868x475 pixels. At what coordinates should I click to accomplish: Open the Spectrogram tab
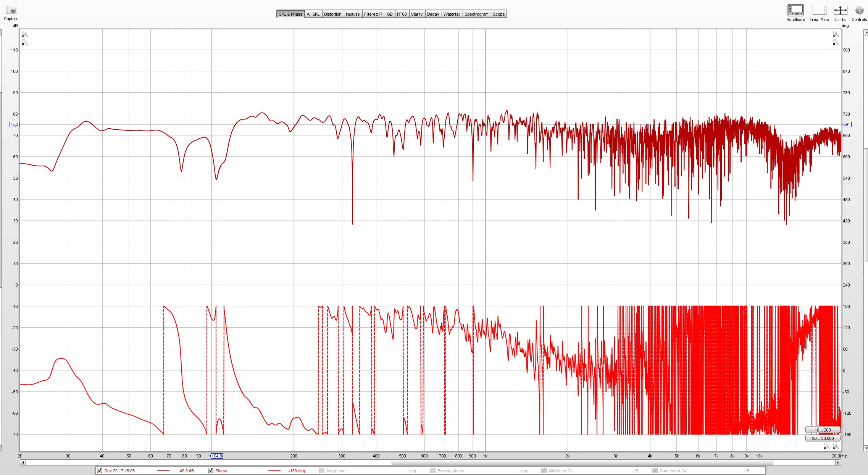coord(476,14)
